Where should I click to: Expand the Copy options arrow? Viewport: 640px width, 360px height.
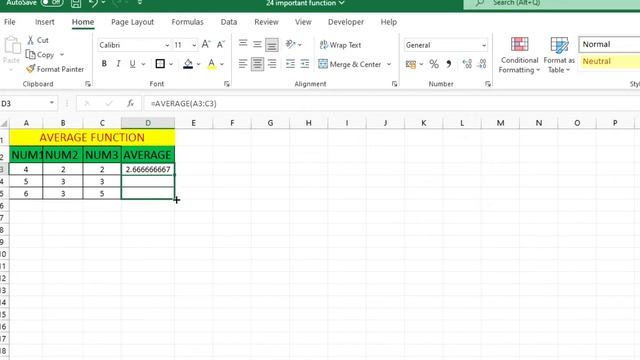click(x=62, y=54)
